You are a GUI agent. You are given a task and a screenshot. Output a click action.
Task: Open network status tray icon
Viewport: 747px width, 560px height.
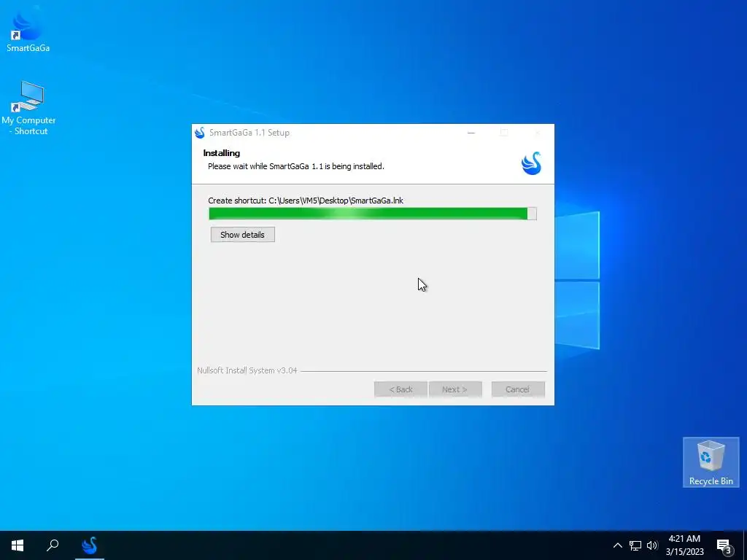pos(635,545)
